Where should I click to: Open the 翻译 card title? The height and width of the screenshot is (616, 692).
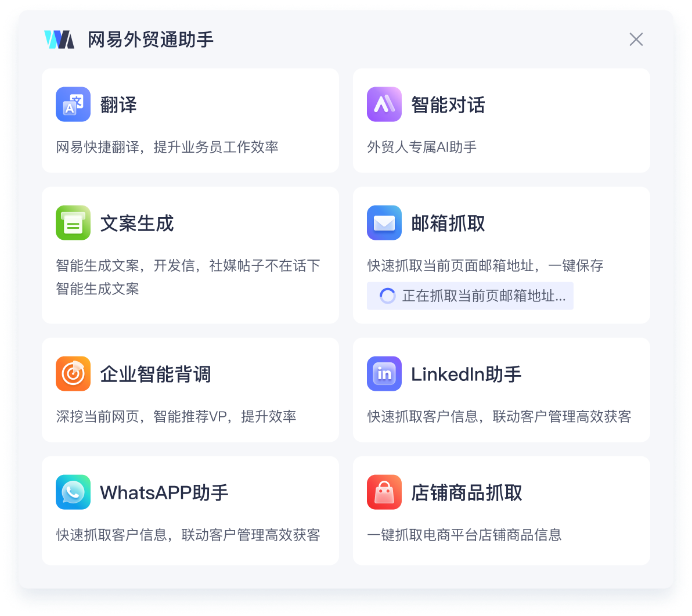118,105
